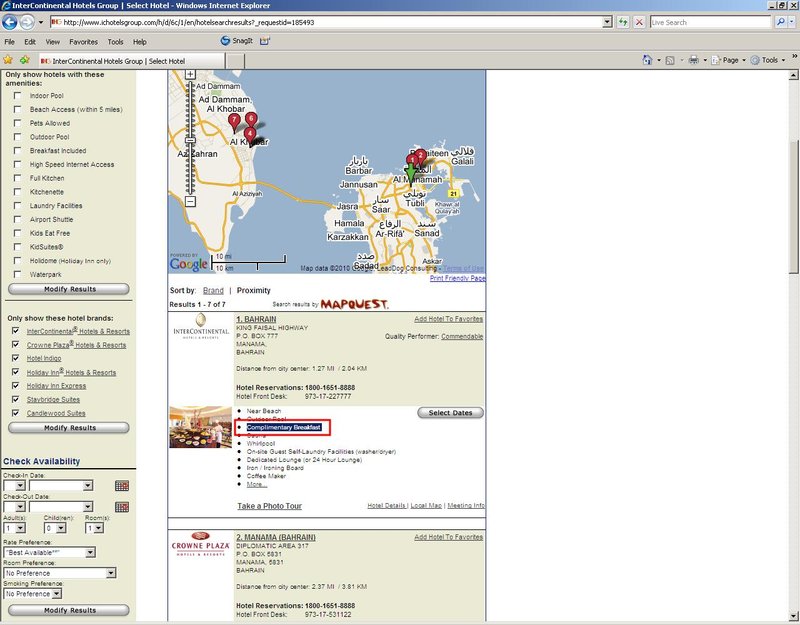Zoom out on the map with minus
Viewport: 800px width, 625px height.
click(x=190, y=202)
